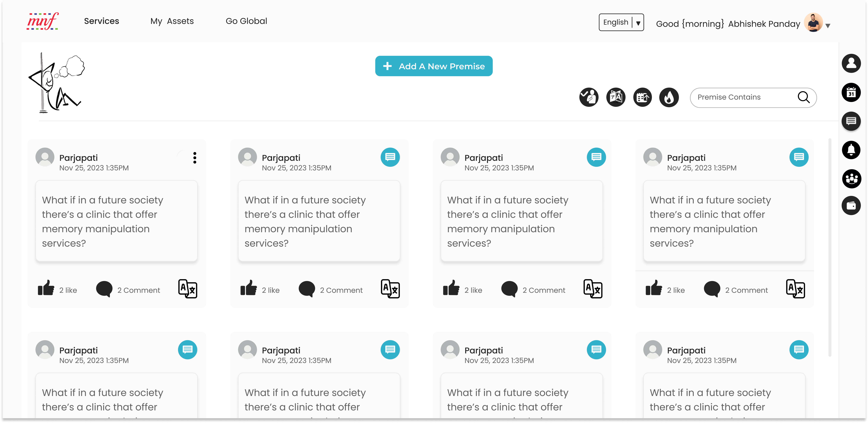Expand the user profile dropdown arrow

click(828, 26)
